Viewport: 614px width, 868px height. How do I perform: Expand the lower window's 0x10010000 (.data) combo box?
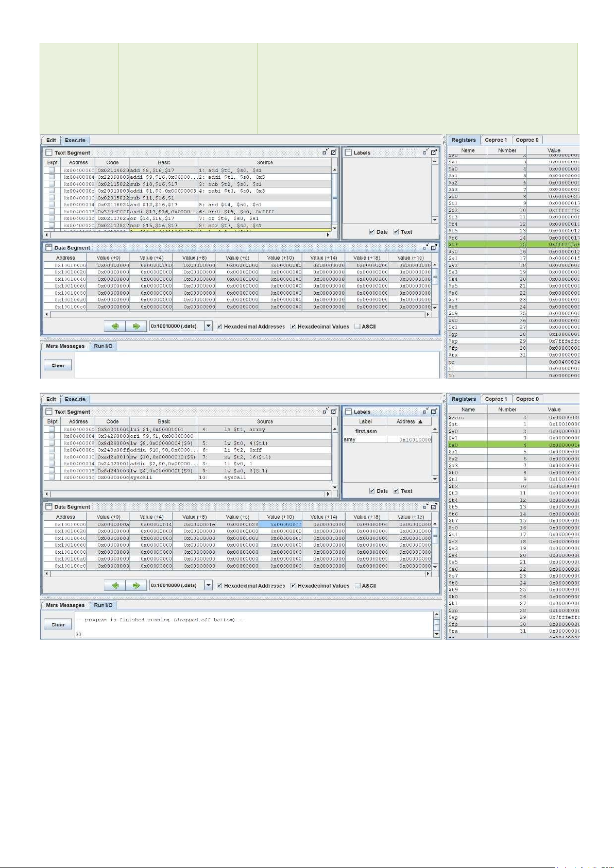click(209, 585)
